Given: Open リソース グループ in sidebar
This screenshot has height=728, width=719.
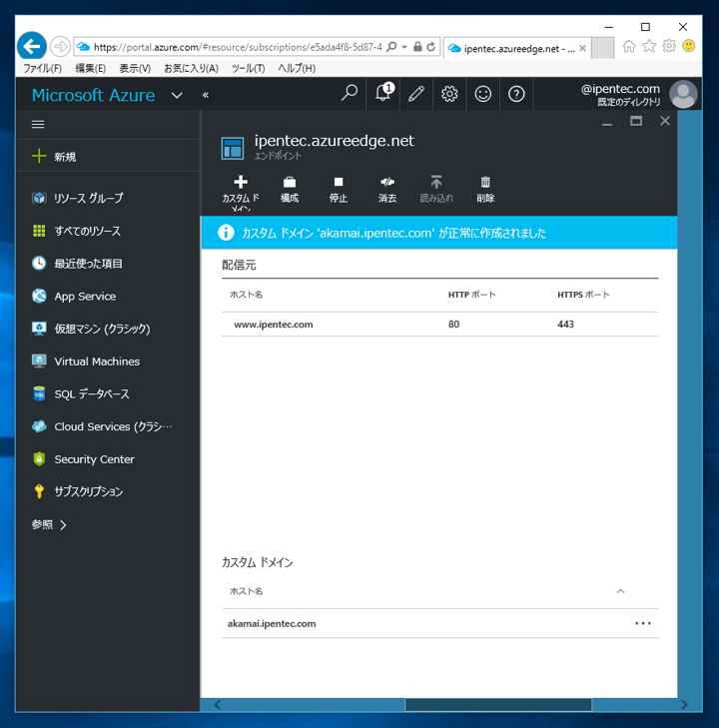Looking at the screenshot, I should 108,199.
